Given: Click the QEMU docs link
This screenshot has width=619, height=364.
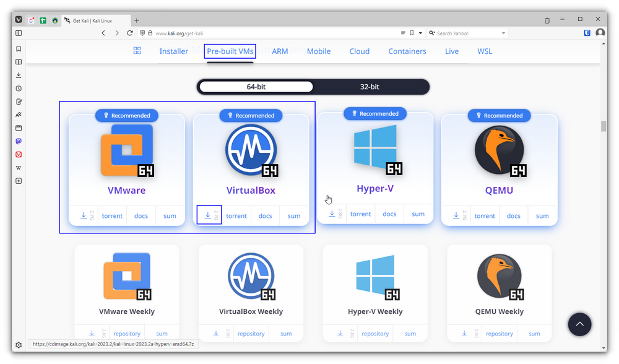Looking at the screenshot, I should [x=513, y=216].
